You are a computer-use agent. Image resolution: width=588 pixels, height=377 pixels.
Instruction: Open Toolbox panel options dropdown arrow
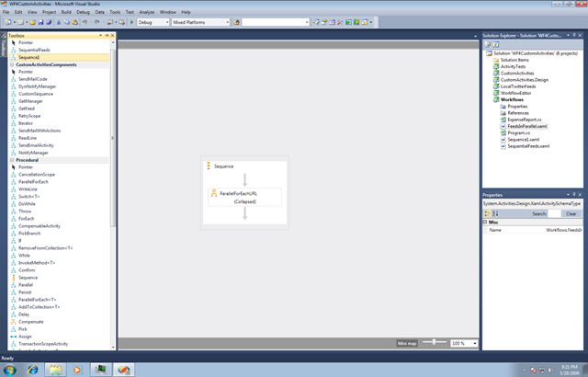(x=100, y=35)
